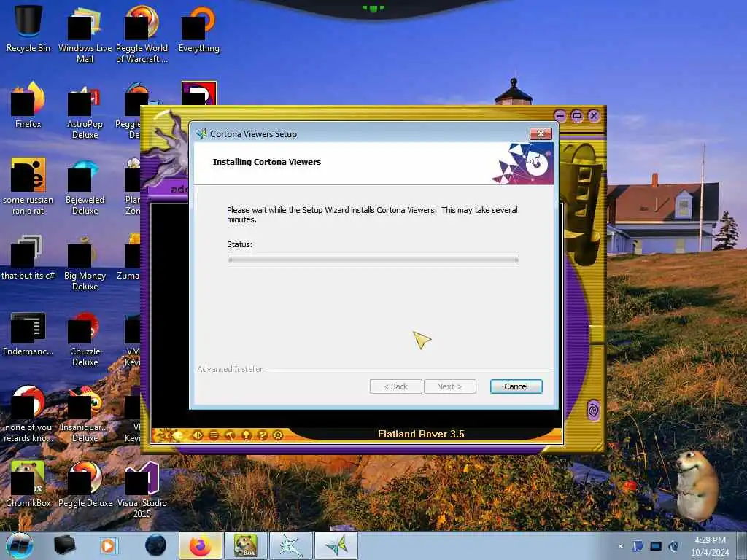Open help question mark in Flatland Rover

[x=262, y=435]
